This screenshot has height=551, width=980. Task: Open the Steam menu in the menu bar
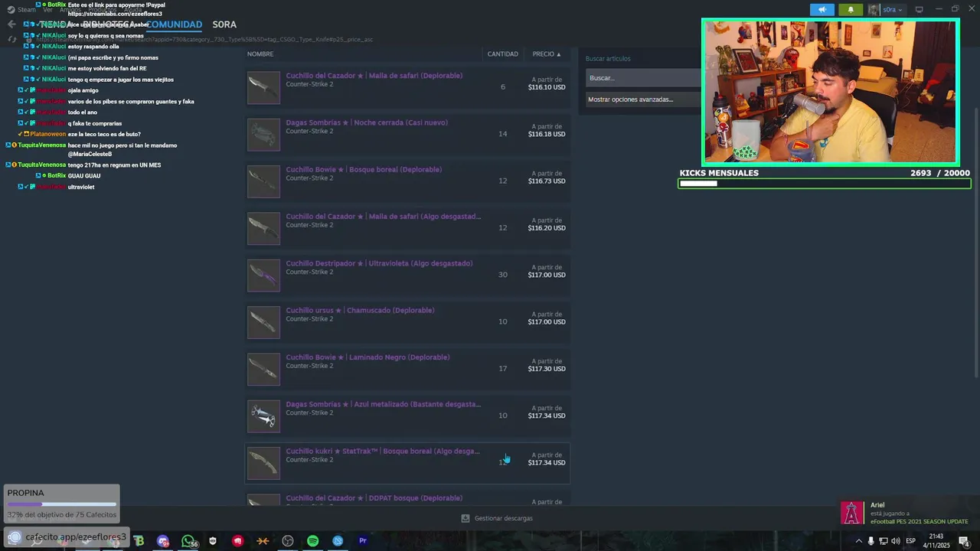coord(27,10)
